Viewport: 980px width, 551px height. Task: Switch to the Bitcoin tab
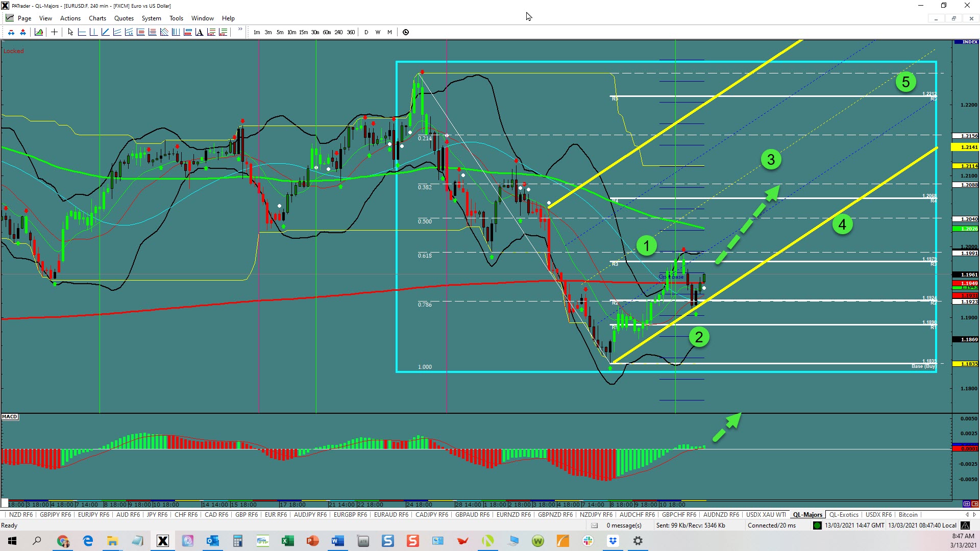[x=908, y=515]
